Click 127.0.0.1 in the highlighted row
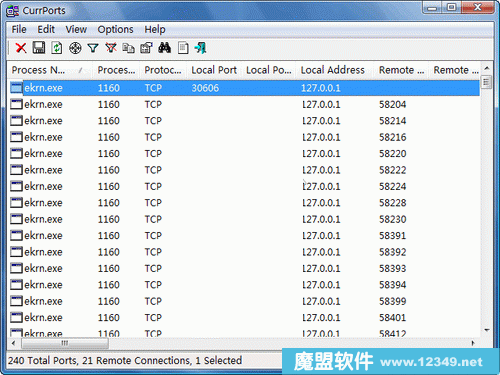This screenshot has width=500, height=375. click(x=321, y=88)
